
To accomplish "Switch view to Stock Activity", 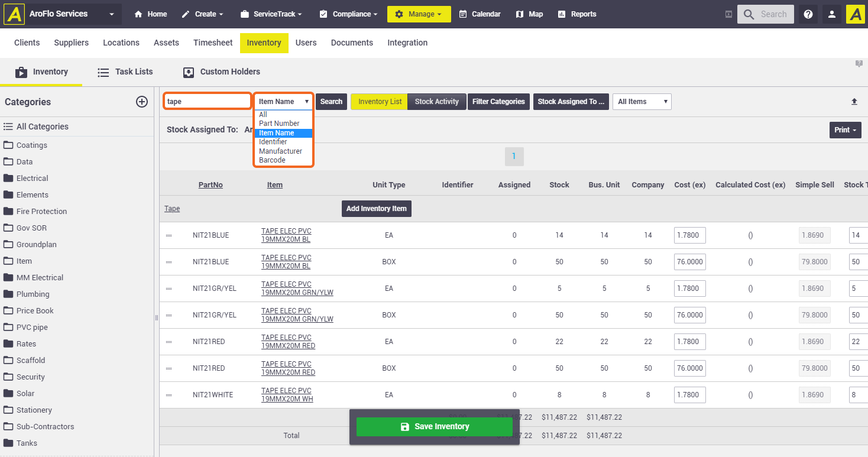I will pyautogui.click(x=436, y=102).
